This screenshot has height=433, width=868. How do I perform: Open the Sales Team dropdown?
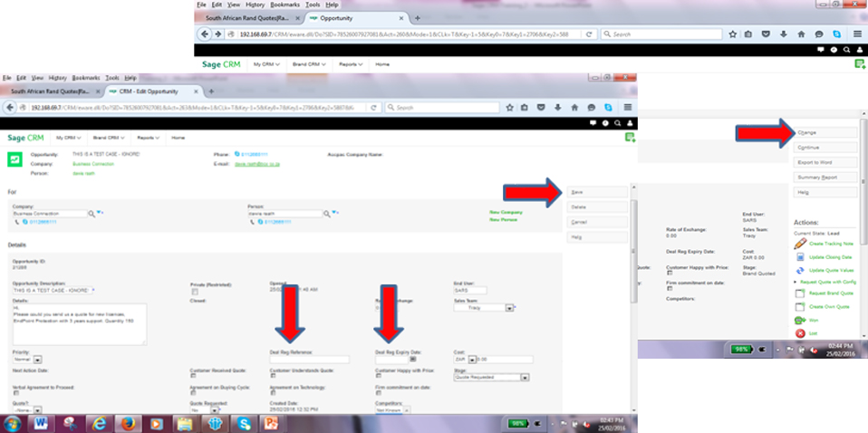(x=486, y=308)
